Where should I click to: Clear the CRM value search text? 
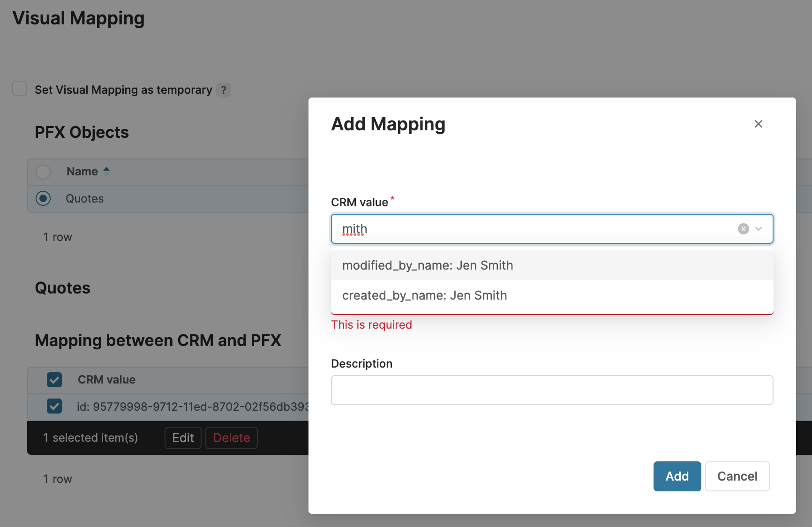pyautogui.click(x=743, y=229)
